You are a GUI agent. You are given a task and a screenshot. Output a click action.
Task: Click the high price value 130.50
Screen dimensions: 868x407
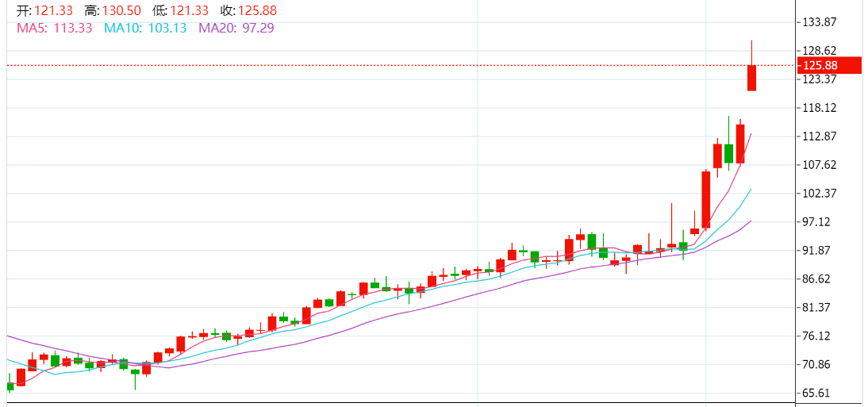click(x=121, y=10)
